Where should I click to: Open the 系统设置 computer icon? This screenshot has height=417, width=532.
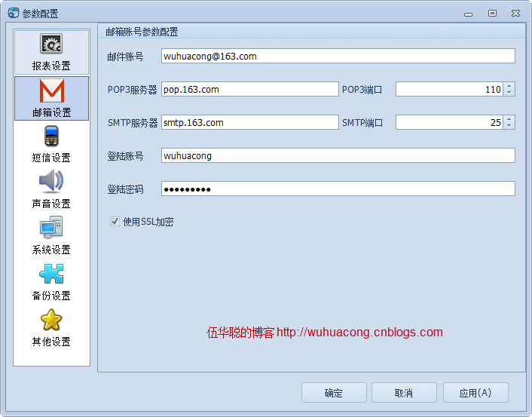tap(51, 227)
